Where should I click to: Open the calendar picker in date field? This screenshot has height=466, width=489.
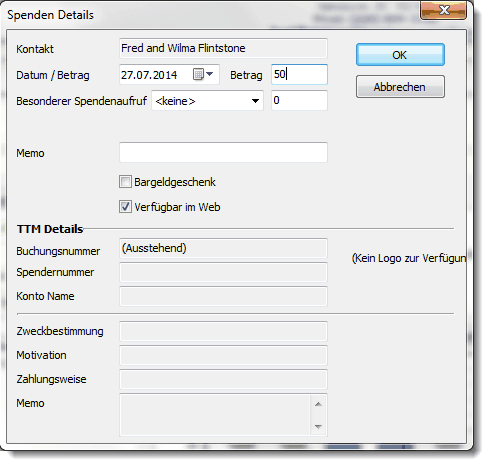click(198, 74)
